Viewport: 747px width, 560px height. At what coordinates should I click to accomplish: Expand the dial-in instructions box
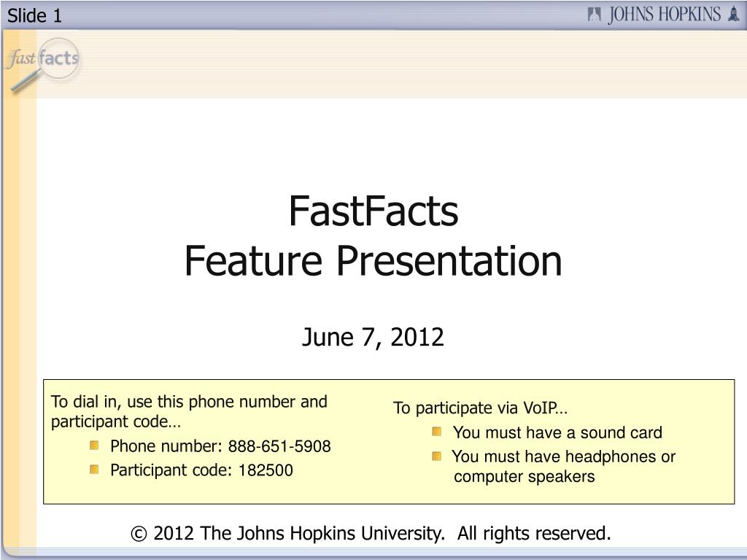point(190,411)
